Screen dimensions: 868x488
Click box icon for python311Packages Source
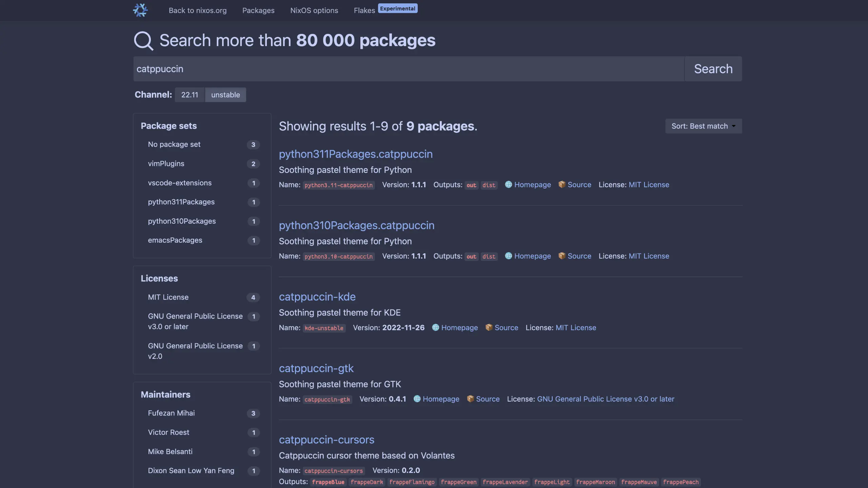click(562, 184)
